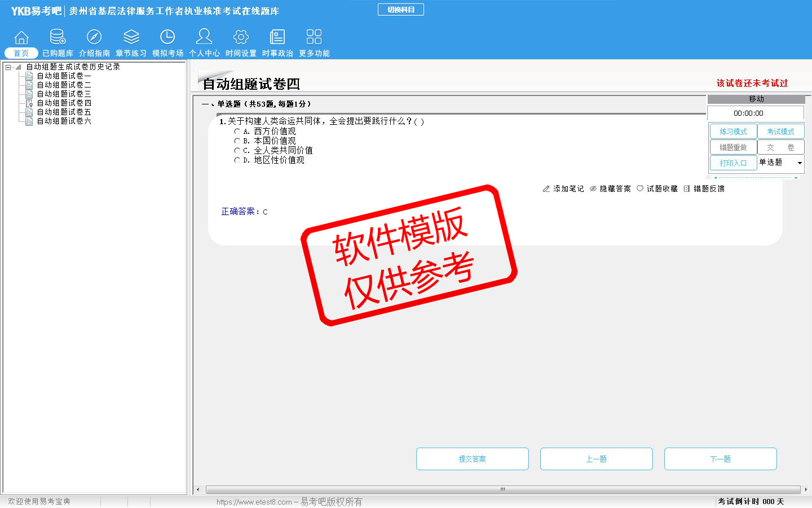
Task: Open 更多功能 grid icon
Action: [x=314, y=38]
